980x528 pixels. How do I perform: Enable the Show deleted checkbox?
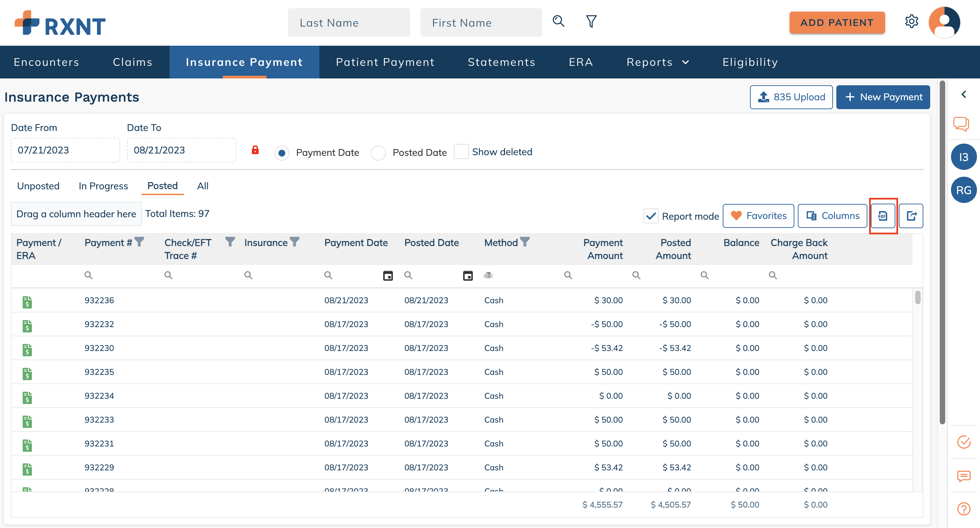461,152
